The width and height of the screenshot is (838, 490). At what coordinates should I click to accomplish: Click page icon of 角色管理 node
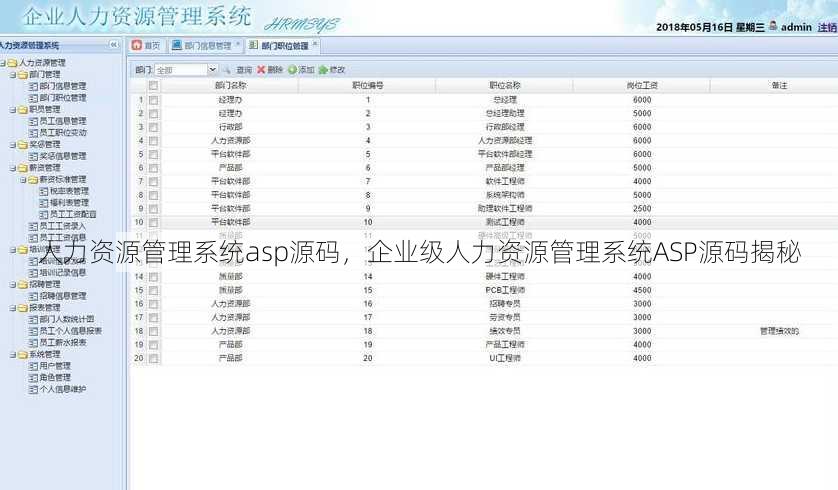(x=33, y=378)
